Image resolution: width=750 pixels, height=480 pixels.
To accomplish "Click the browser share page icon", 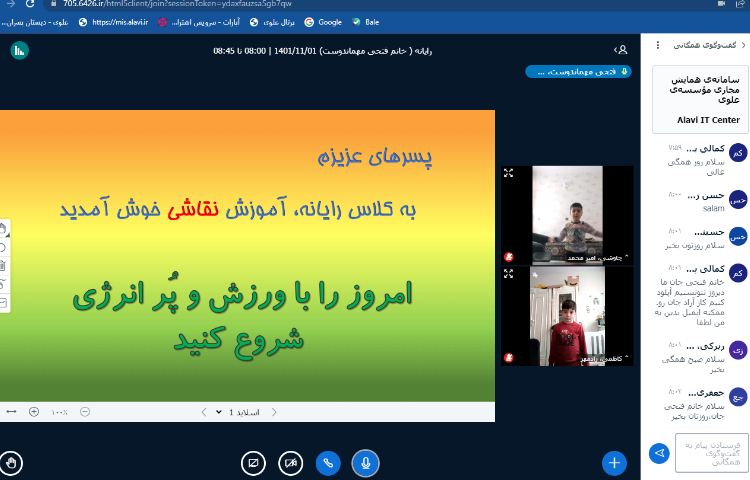I will point(740,4).
